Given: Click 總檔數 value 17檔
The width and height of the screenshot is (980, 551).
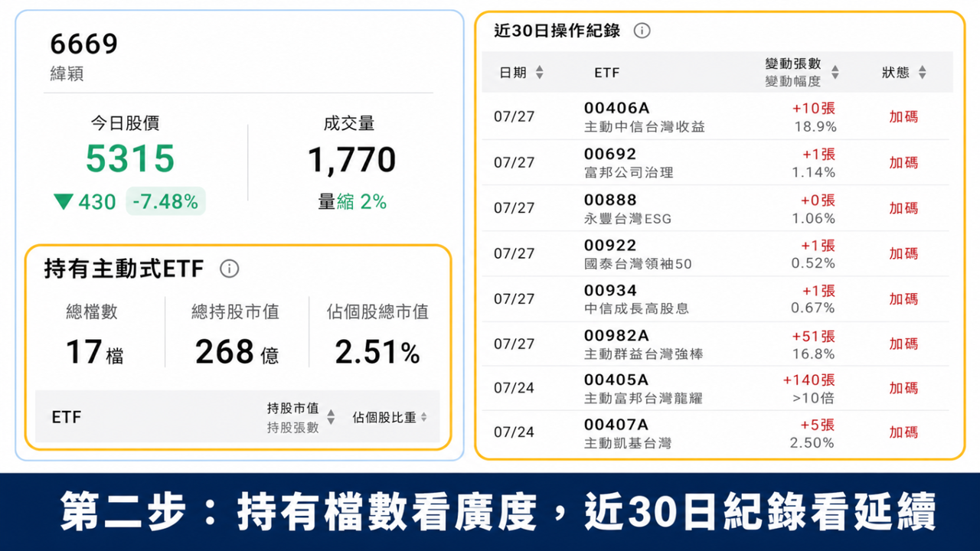Looking at the screenshot, I should [95, 353].
